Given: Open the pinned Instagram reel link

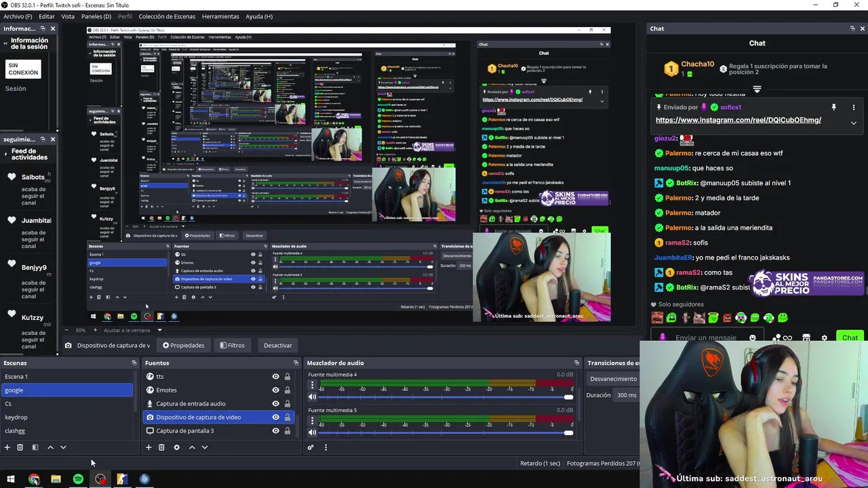Looking at the screenshot, I should click(738, 120).
